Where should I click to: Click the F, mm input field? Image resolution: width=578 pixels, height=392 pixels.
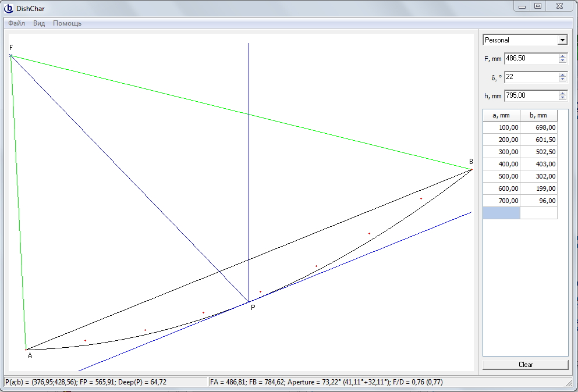coord(531,58)
